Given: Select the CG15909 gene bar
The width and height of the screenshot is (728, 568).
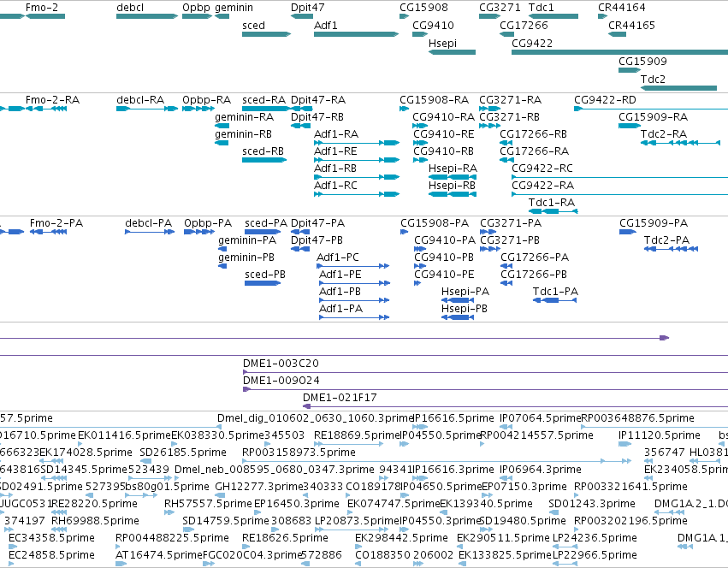Looking at the screenshot, I should point(630,70).
